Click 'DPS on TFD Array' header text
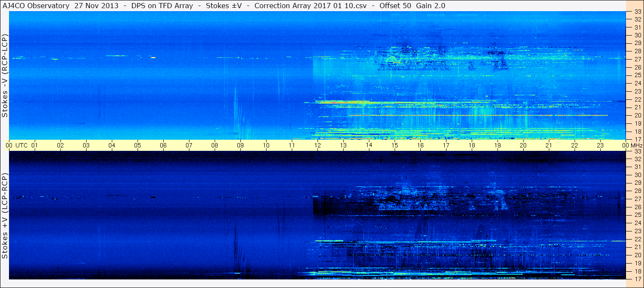The width and height of the screenshot is (644, 288). pyautogui.click(x=162, y=6)
